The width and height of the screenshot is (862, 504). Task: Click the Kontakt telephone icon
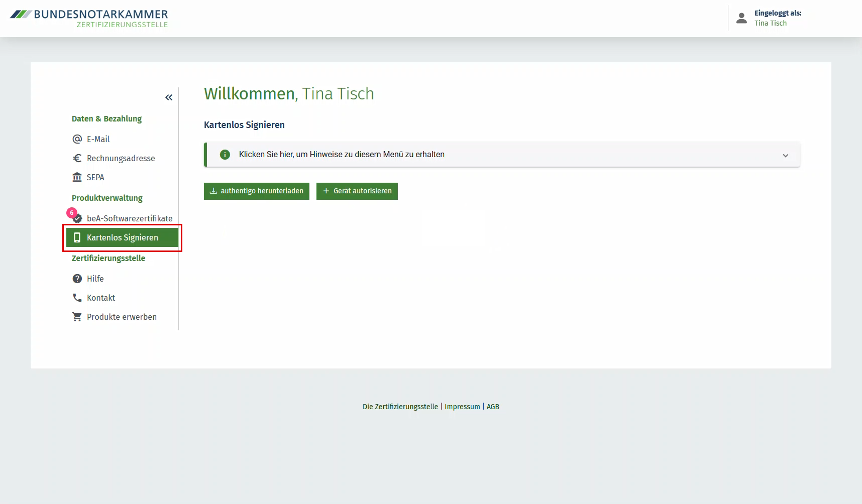pos(77,298)
